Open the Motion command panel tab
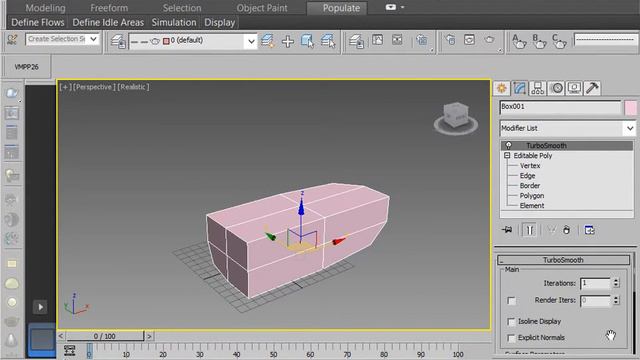 coord(556,88)
